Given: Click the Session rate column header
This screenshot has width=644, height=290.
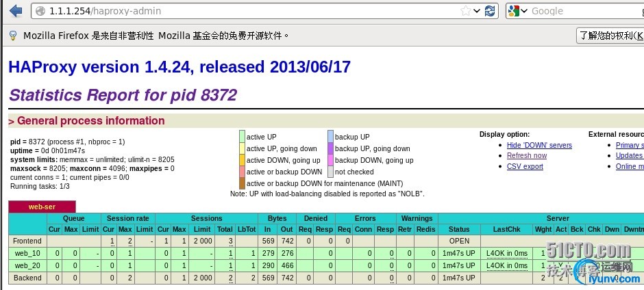Looking at the screenshot, I should [127, 218].
